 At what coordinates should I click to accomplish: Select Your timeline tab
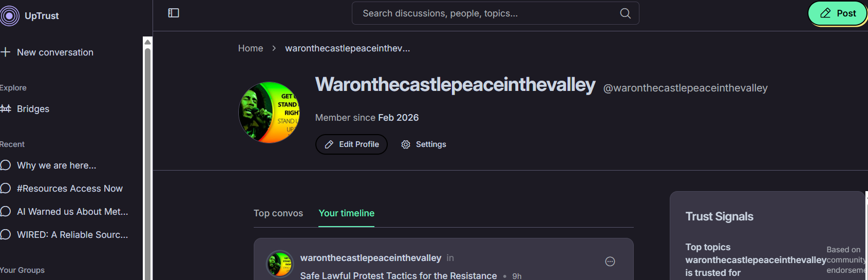coord(346,213)
